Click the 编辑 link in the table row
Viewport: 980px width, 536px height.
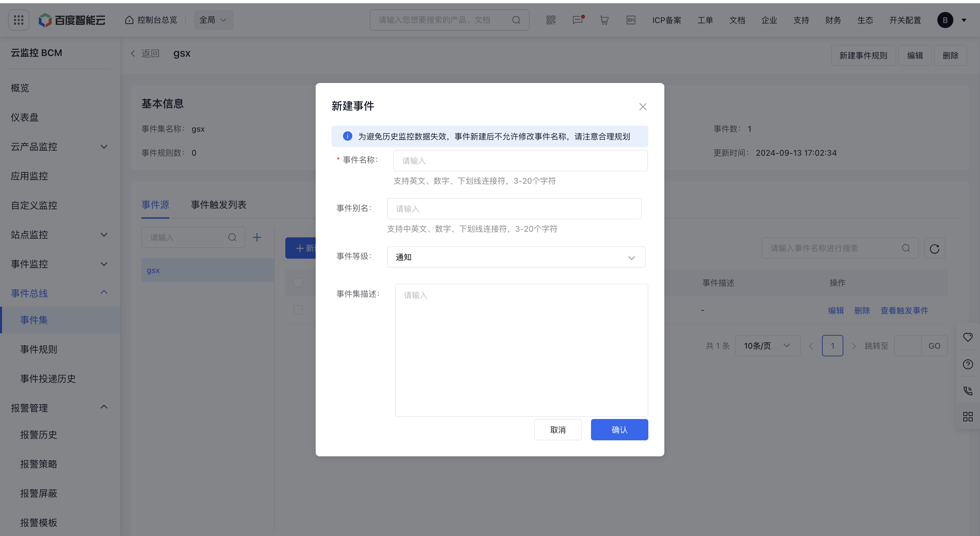coord(836,310)
